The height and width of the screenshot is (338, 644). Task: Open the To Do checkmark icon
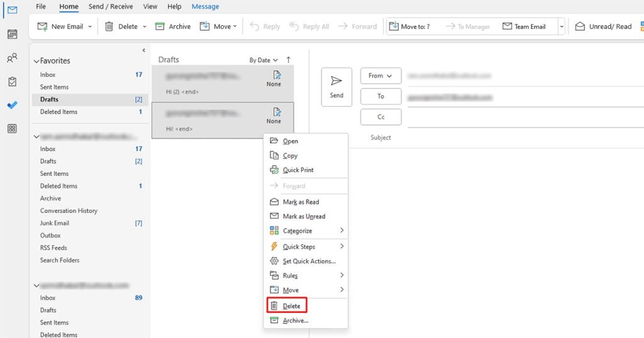click(13, 105)
